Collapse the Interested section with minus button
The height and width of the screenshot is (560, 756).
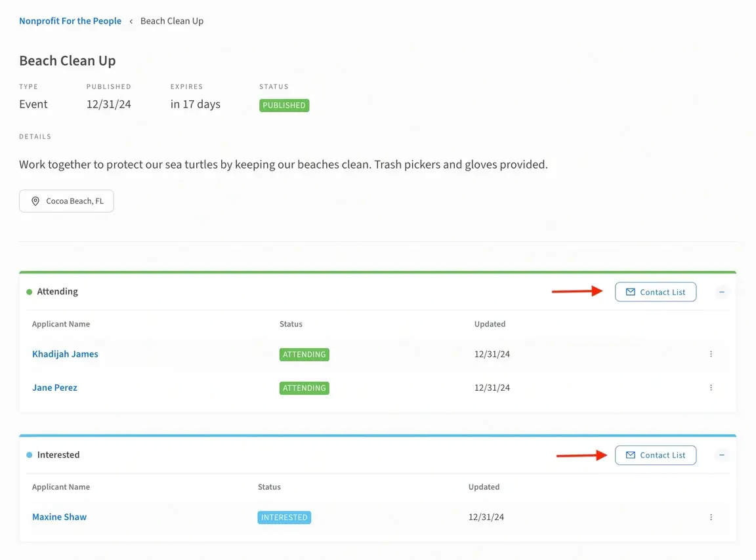722,455
